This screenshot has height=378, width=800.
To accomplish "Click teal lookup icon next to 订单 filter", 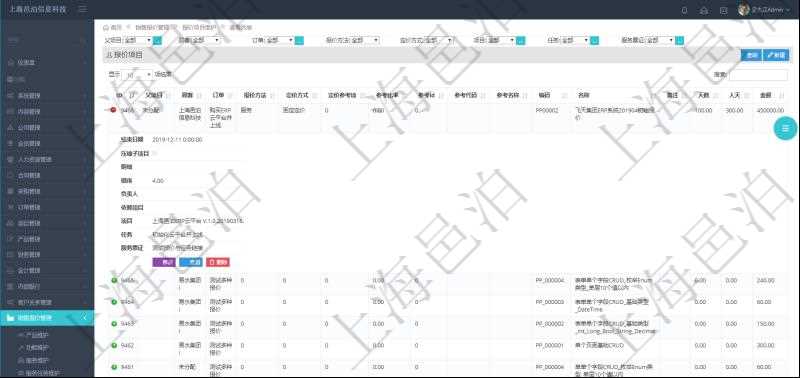I will [299, 40].
